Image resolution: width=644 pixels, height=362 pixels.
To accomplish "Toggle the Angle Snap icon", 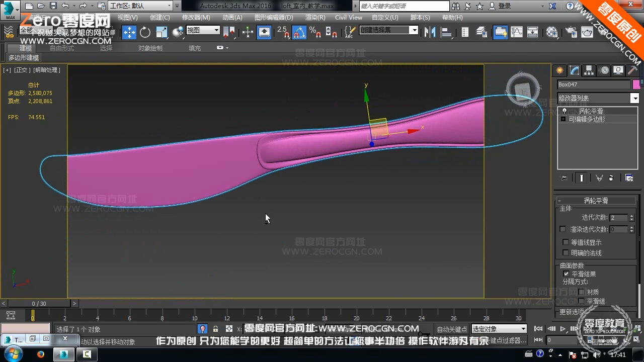I will click(299, 32).
